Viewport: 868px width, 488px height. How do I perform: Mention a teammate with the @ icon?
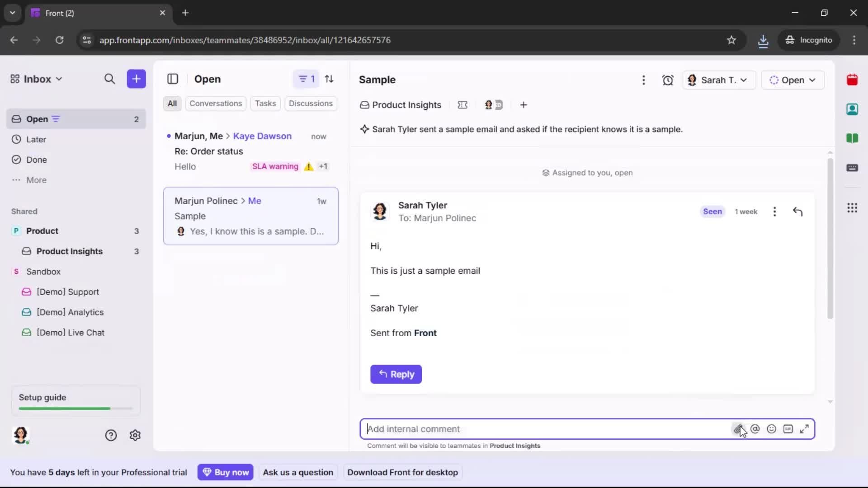[x=755, y=429]
